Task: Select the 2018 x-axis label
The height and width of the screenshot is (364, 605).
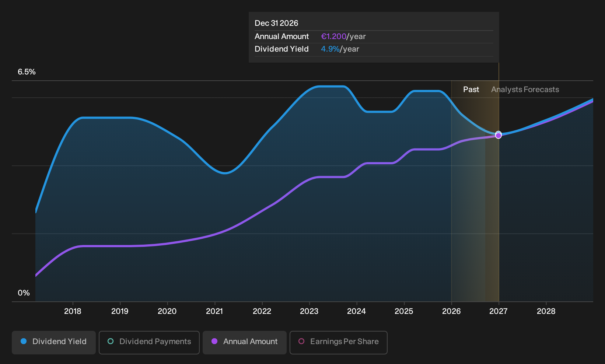Action: pyautogui.click(x=73, y=311)
